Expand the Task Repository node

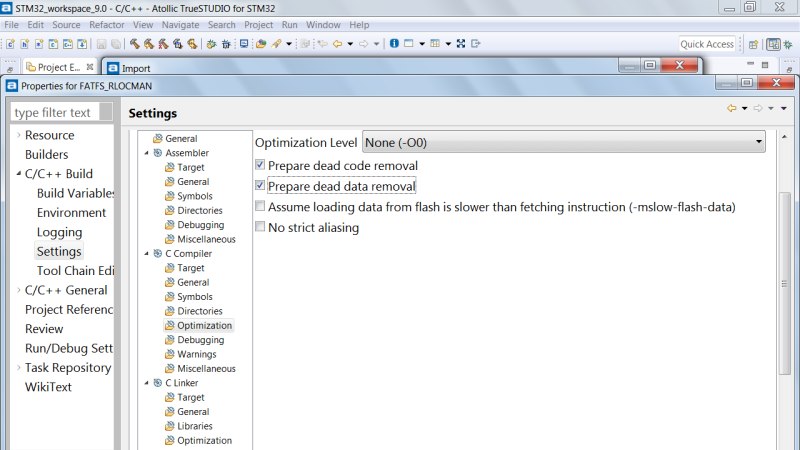tap(18, 367)
